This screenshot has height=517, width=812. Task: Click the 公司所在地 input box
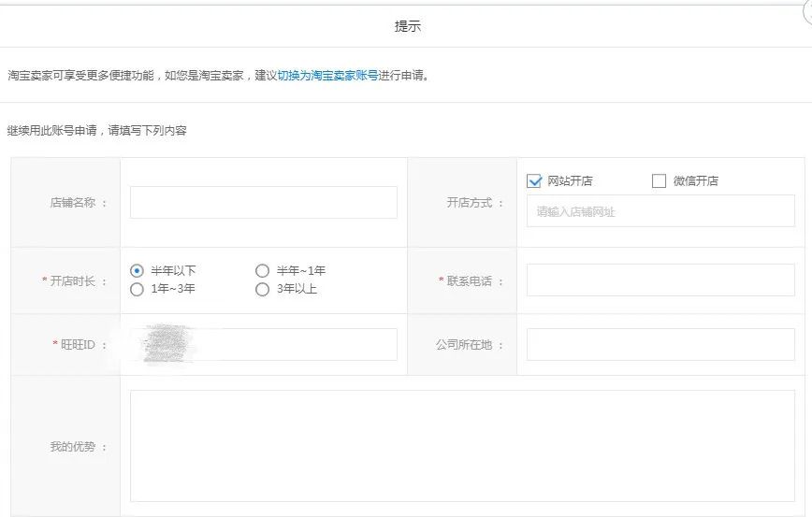pos(660,344)
